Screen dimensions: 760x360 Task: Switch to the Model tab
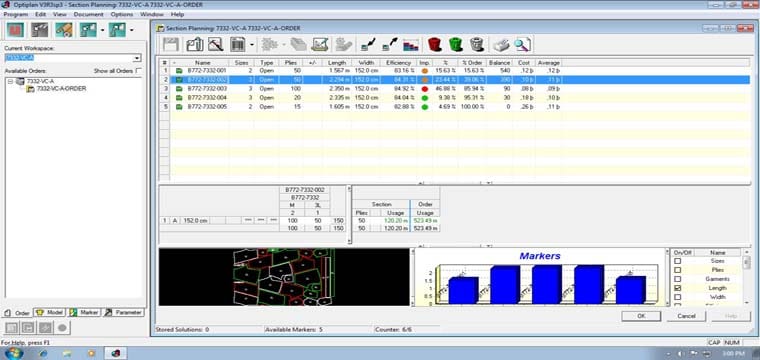click(50, 313)
